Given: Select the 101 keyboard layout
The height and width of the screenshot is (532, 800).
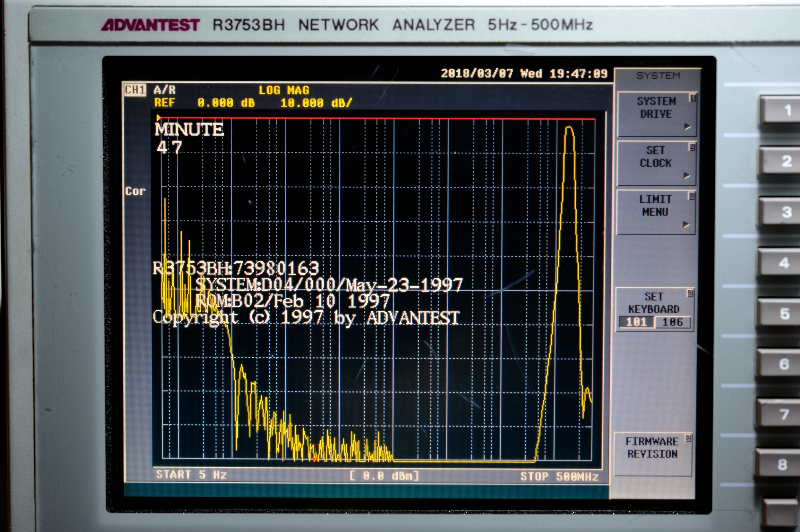Looking at the screenshot, I should point(636,322).
